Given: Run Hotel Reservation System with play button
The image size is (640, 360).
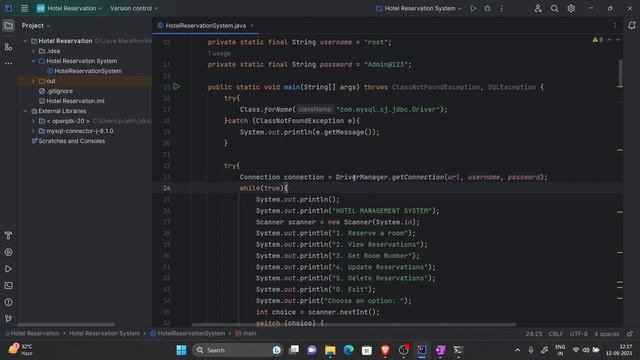Looking at the screenshot, I should (473, 8).
